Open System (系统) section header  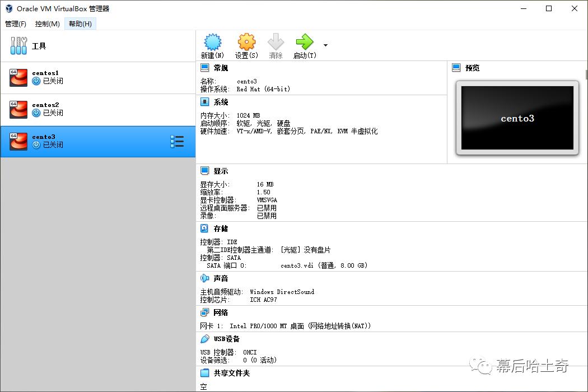tap(221, 102)
